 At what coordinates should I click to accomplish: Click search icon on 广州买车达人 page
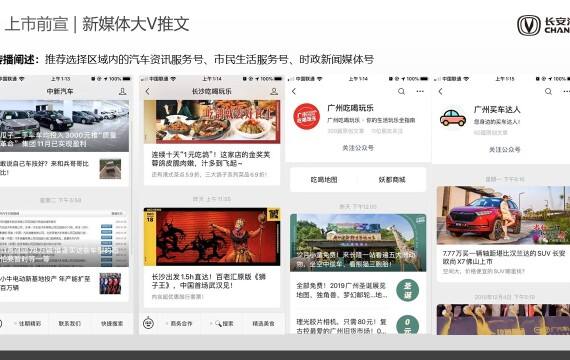[x=548, y=91]
